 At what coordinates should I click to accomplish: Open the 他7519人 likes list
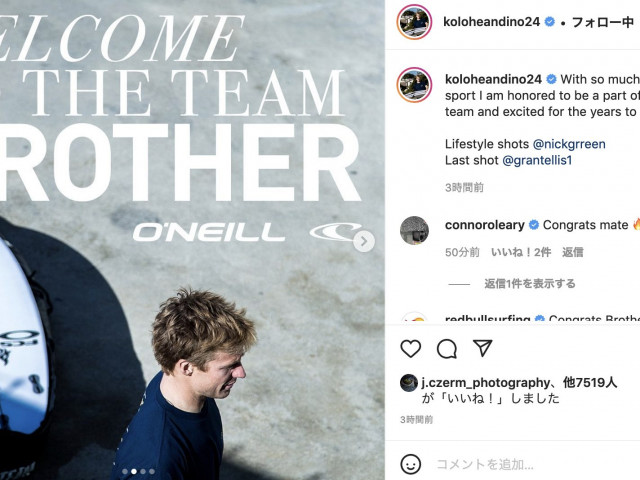[x=590, y=382]
